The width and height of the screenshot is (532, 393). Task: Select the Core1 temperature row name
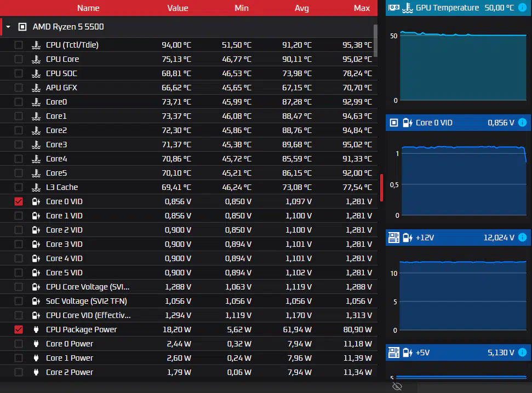tap(56, 116)
